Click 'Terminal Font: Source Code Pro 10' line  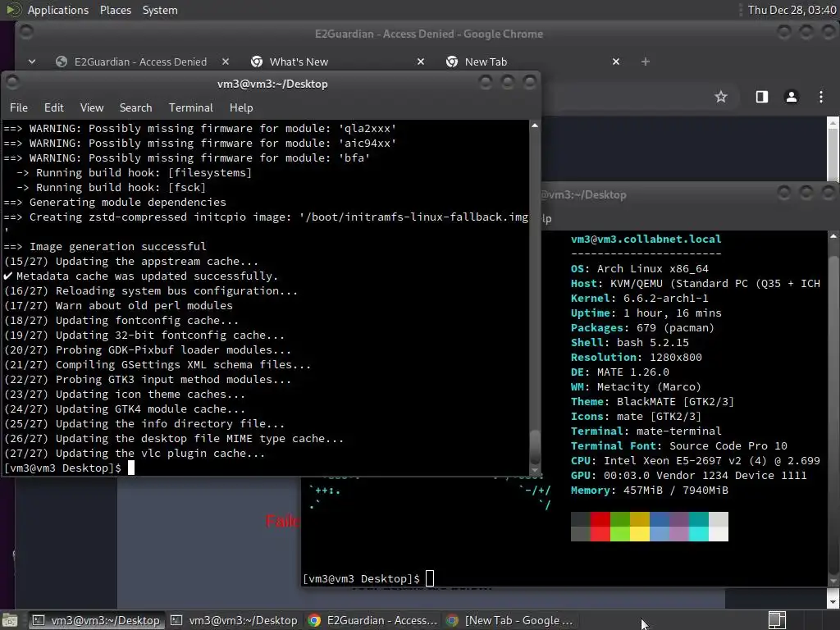[678, 445]
